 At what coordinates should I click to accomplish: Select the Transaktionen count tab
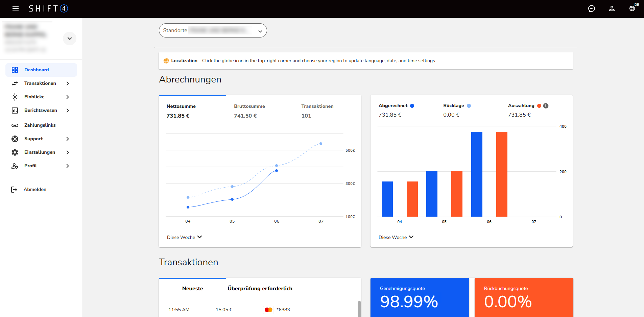click(327, 111)
